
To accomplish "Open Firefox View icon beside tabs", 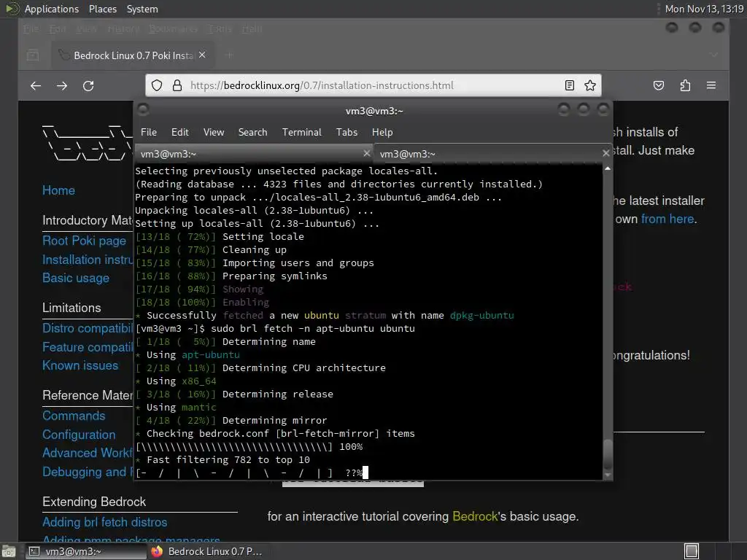I will 33,55.
